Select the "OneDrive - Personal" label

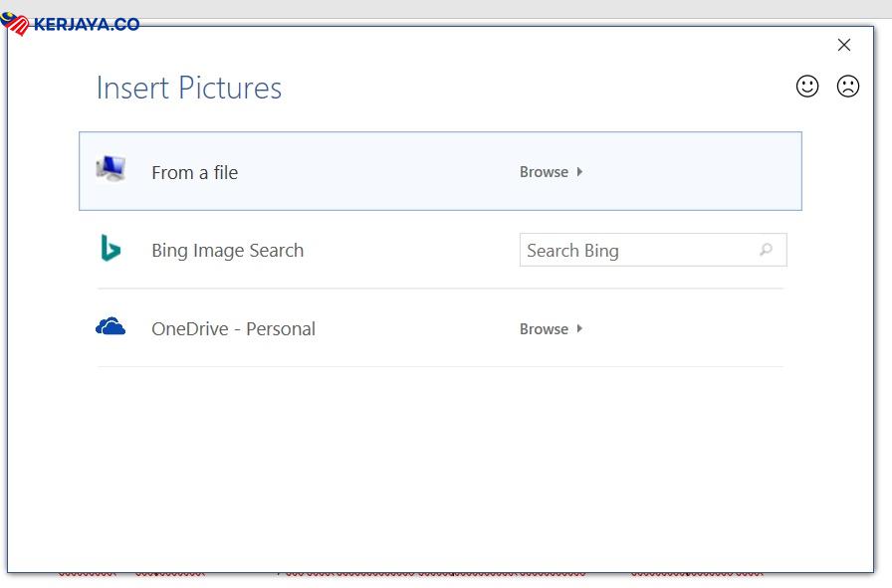pyautogui.click(x=233, y=329)
